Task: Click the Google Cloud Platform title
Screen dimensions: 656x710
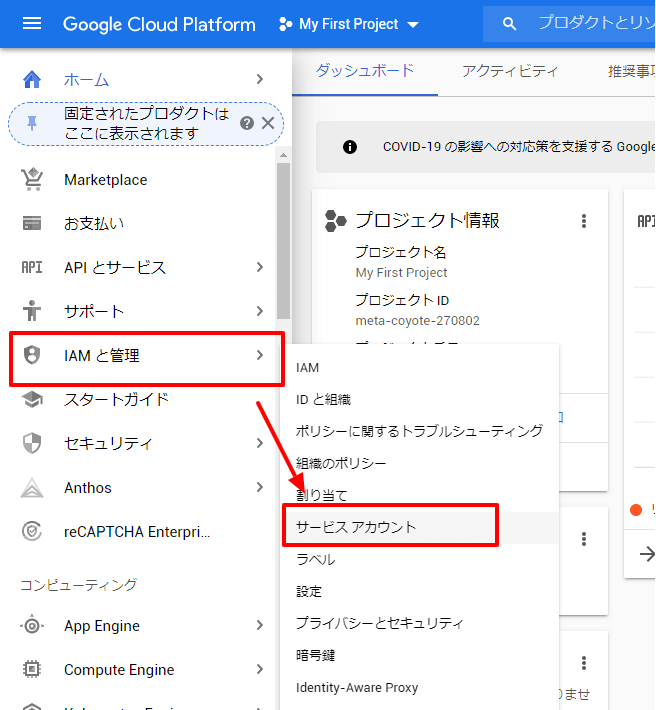Action: tap(159, 24)
